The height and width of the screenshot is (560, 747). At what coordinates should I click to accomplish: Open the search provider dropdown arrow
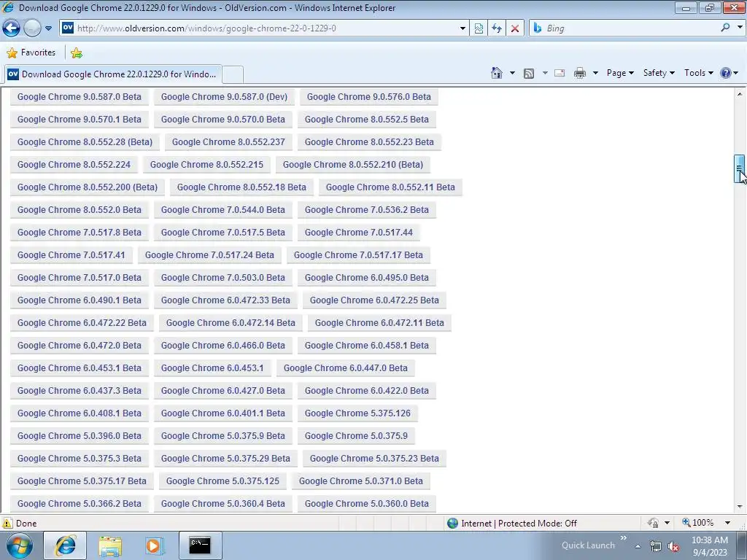tap(740, 28)
